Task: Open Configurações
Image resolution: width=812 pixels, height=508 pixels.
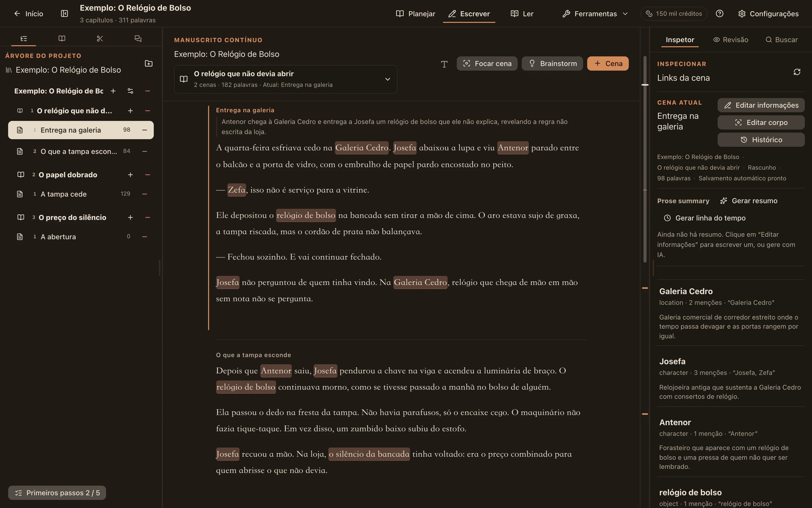Action: pyautogui.click(x=768, y=13)
